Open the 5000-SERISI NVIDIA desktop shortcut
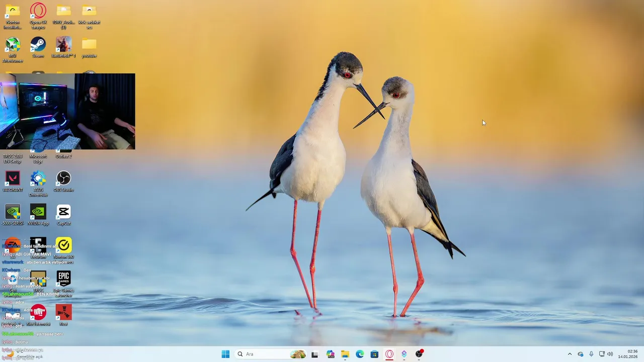 pos(13,215)
